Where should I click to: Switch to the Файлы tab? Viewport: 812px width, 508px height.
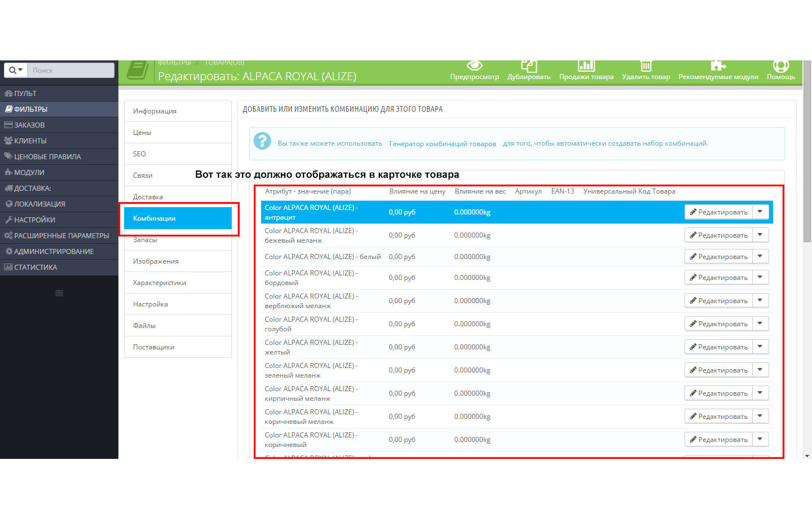point(178,326)
